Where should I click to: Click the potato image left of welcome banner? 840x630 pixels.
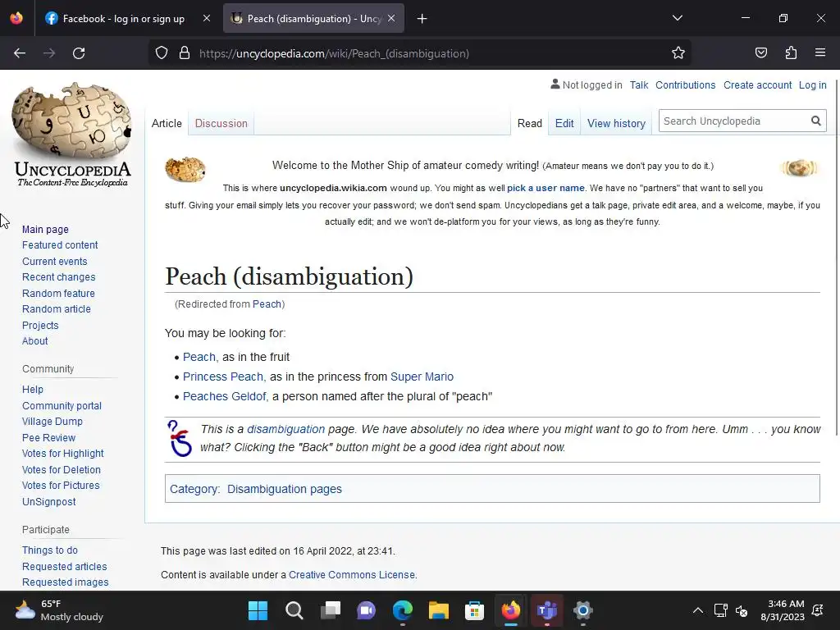[x=185, y=169]
